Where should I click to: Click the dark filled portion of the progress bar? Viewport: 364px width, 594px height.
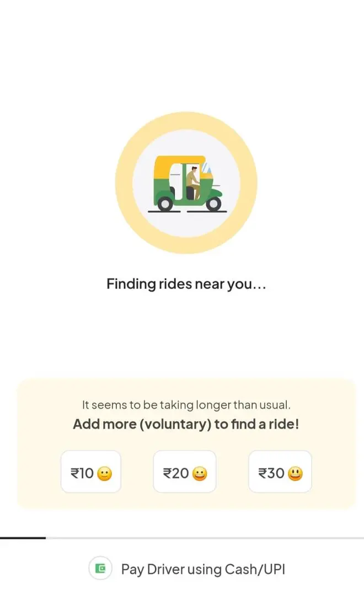23,538
